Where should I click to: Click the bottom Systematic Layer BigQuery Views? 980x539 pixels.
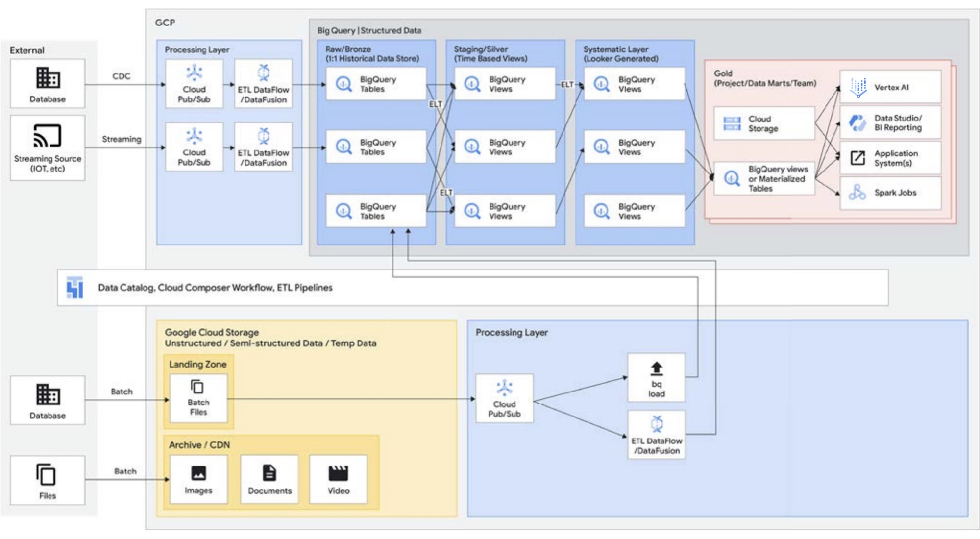[634, 211]
